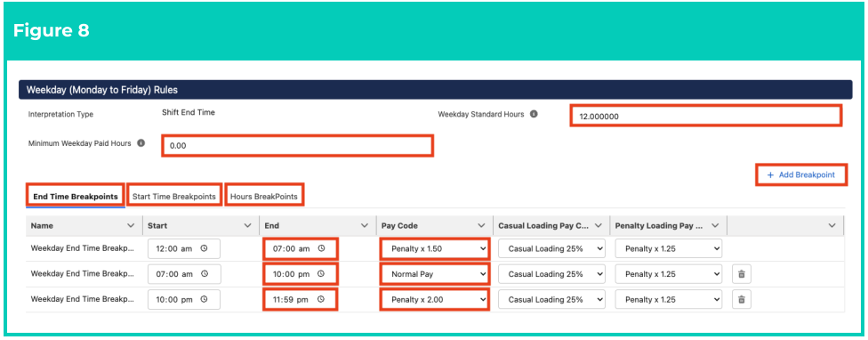Screen dimensions: 868x340
Task: Click the 11:59 pm End time field
Action: (301, 300)
